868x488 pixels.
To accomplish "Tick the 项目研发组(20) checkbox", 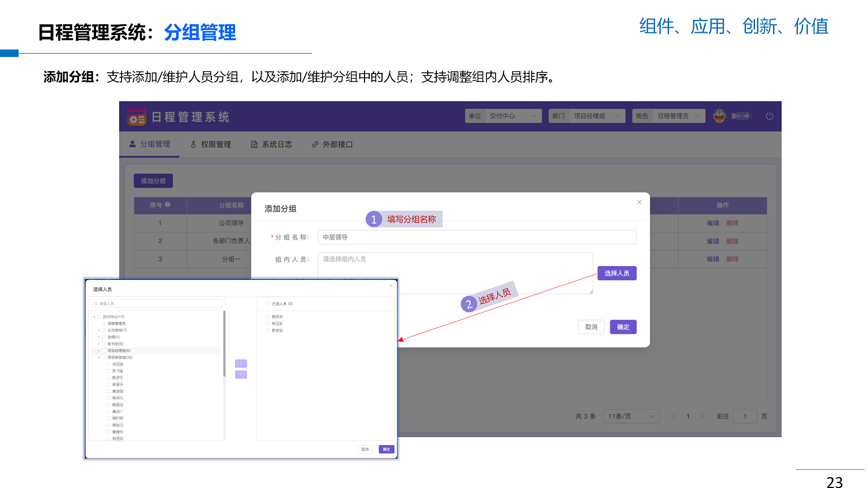I will click(104, 358).
